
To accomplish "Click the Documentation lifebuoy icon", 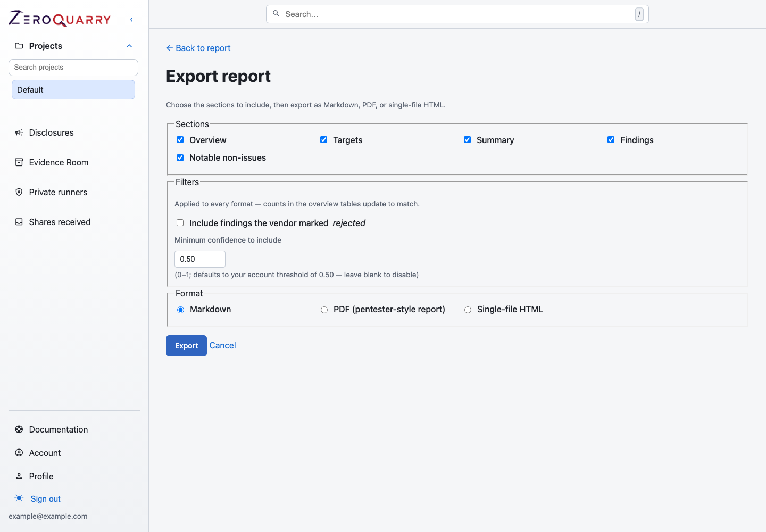I will [19, 429].
